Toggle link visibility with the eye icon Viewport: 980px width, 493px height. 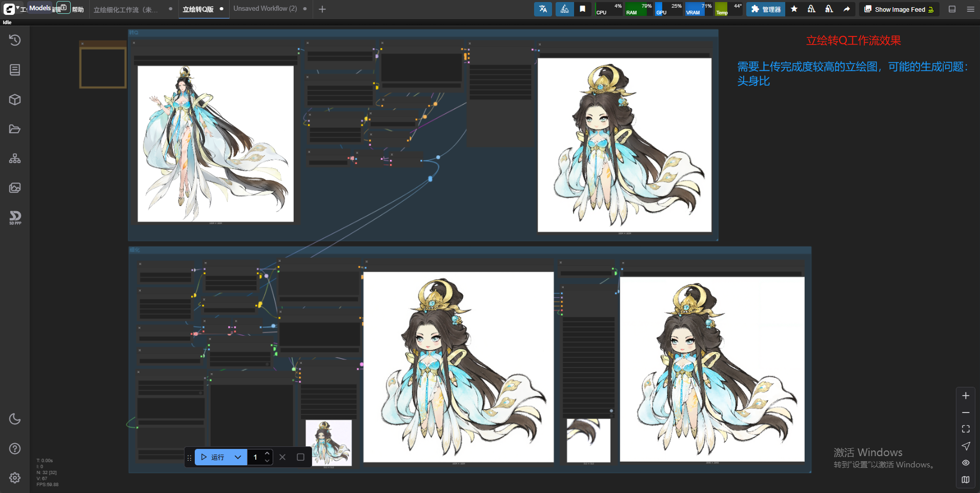pyautogui.click(x=966, y=463)
